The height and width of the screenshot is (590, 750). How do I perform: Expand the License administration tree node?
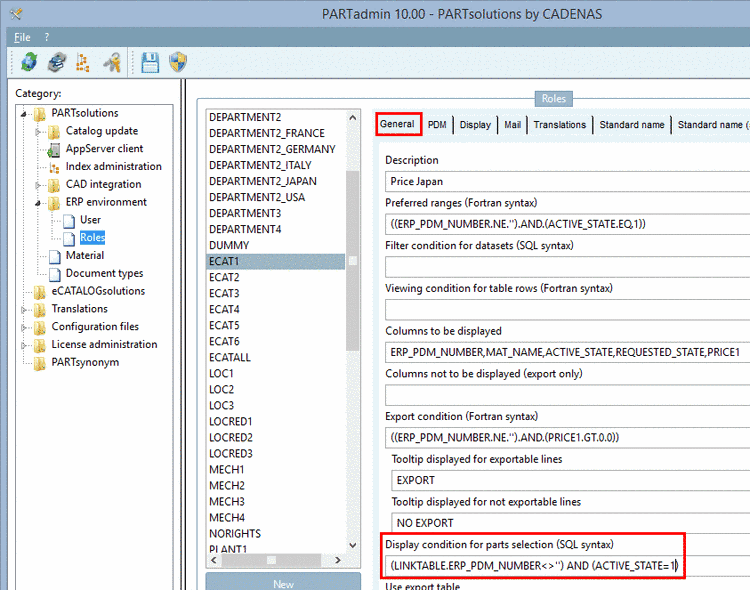click(23, 345)
